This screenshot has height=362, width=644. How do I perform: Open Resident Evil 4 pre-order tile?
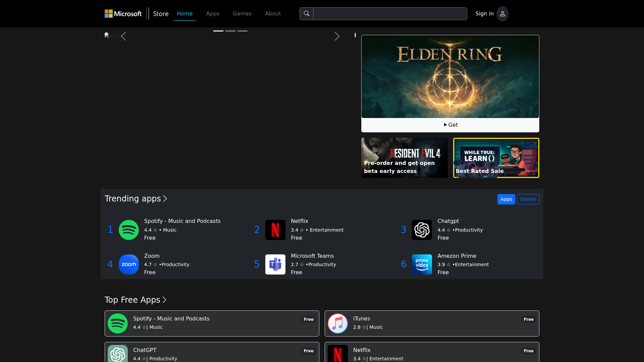[x=405, y=158]
